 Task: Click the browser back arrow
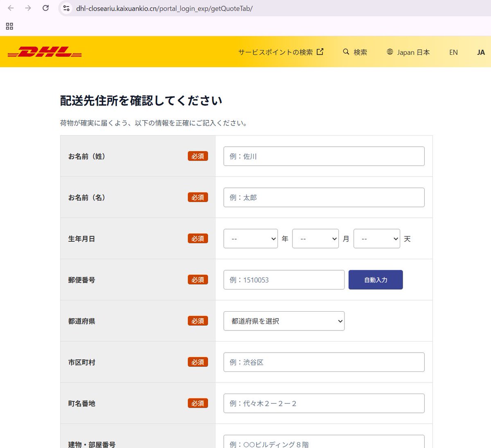point(11,8)
